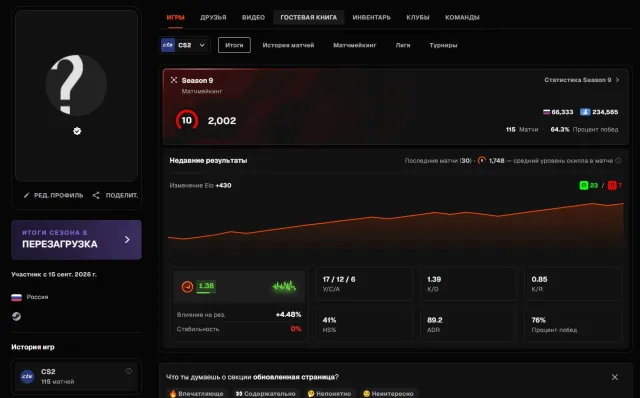Click the info icon on CS2 history card

(x=129, y=371)
